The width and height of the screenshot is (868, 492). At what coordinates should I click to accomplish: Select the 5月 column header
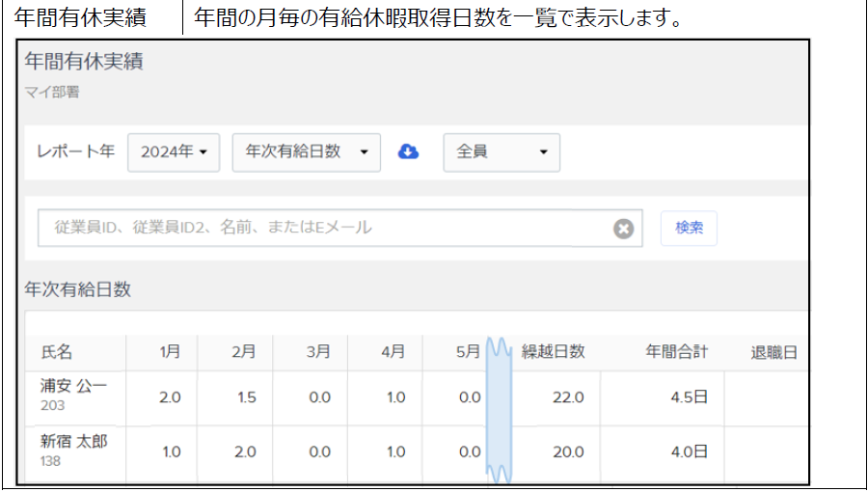[468, 352]
